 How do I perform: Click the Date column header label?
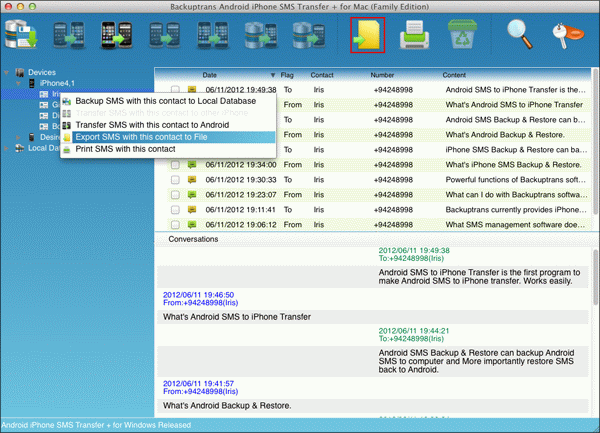[x=209, y=75]
